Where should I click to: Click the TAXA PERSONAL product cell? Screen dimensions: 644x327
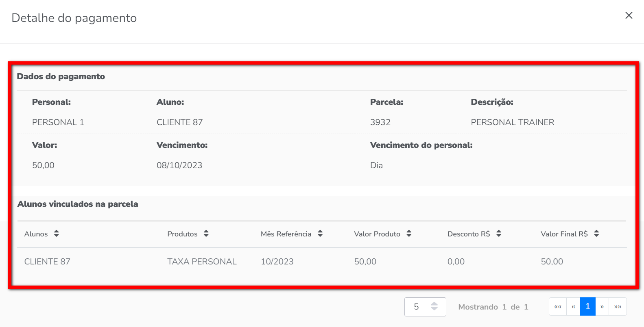click(x=202, y=262)
